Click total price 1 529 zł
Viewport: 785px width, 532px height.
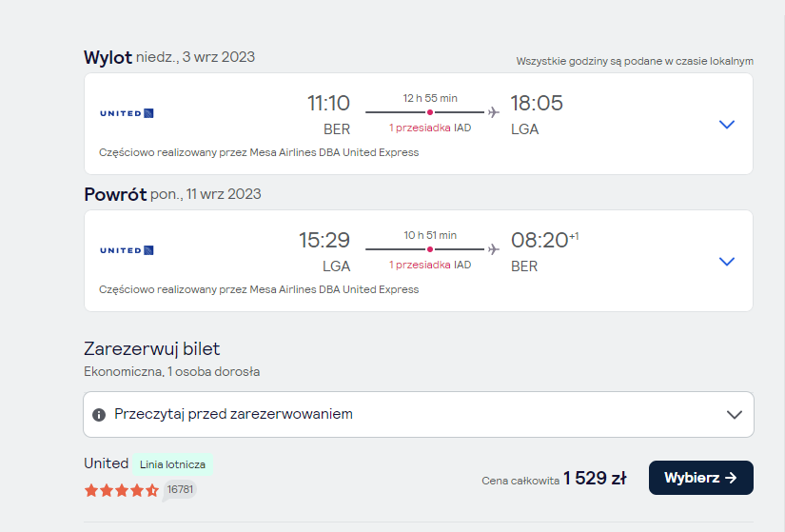click(595, 479)
